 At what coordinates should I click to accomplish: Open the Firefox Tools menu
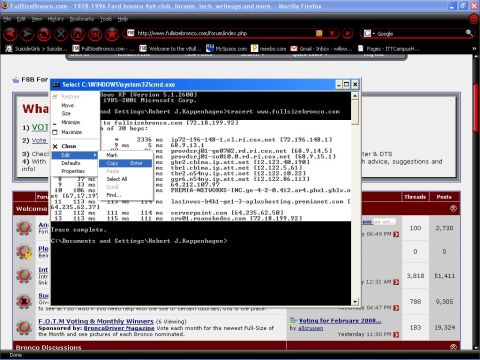(106, 19)
